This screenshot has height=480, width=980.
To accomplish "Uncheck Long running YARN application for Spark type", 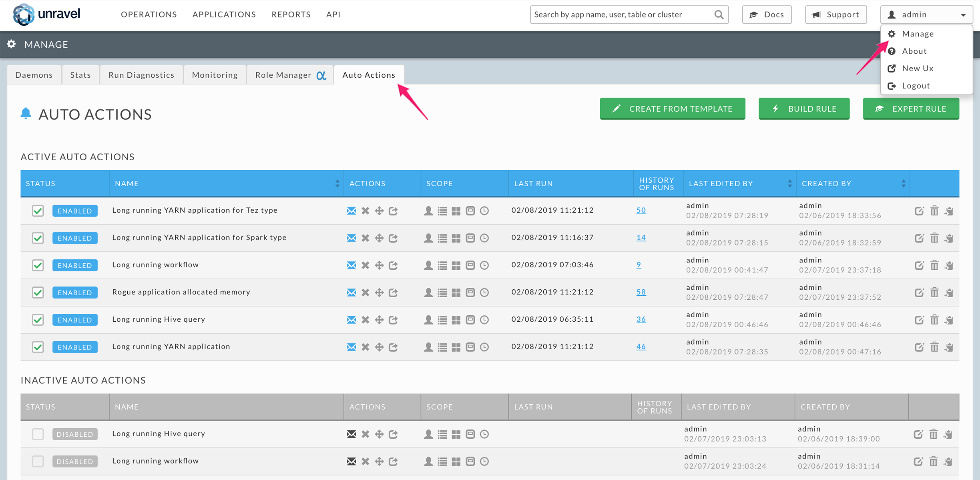I will tap(38, 238).
